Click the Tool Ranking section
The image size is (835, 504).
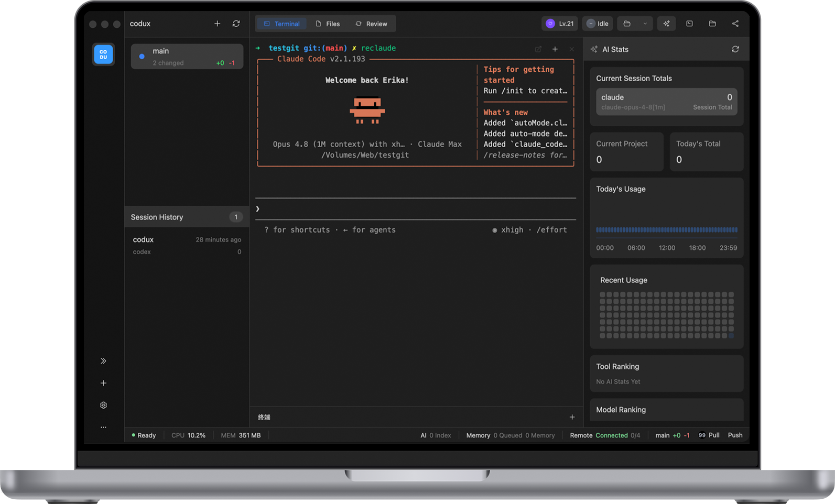tap(667, 374)
